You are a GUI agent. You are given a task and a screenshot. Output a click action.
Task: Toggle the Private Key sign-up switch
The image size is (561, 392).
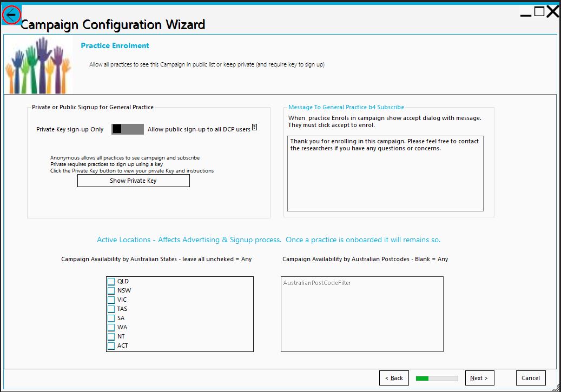(x=128, y=129)
